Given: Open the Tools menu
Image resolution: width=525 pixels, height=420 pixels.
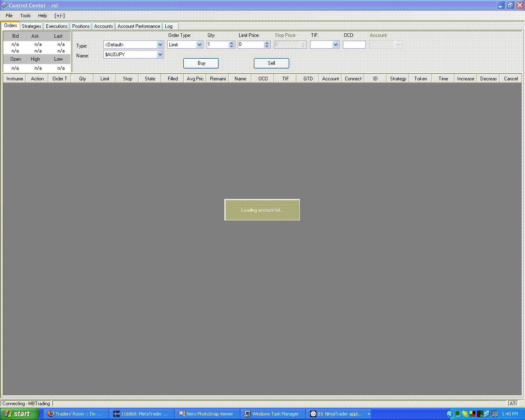Looking at the screenshot, I should pos(25,16).
